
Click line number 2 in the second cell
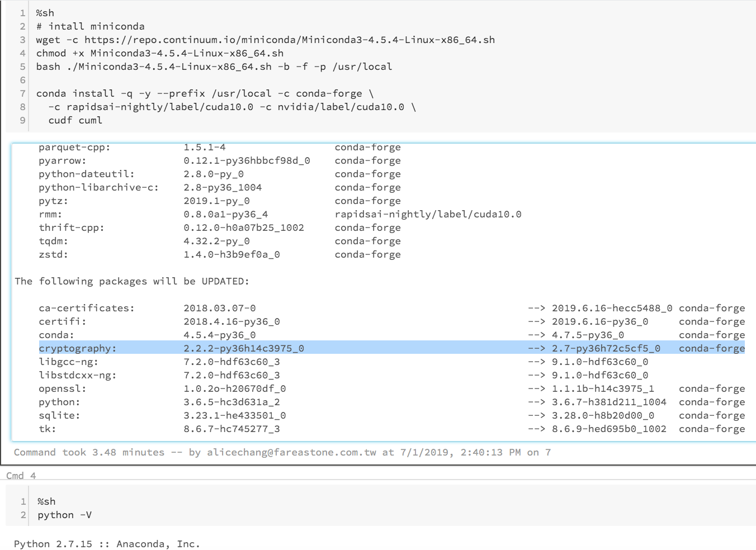click(x=22, y=514)
